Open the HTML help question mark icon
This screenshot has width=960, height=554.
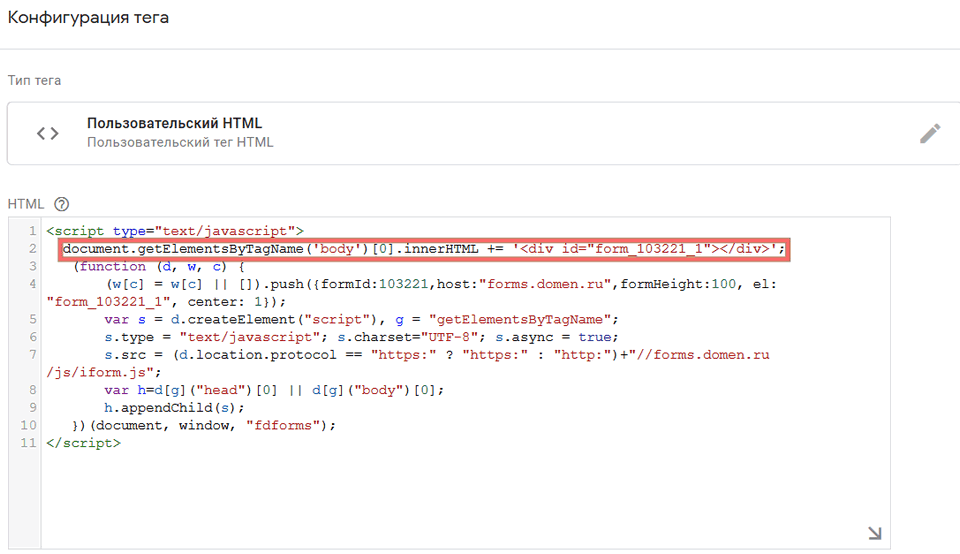point(62,204)
